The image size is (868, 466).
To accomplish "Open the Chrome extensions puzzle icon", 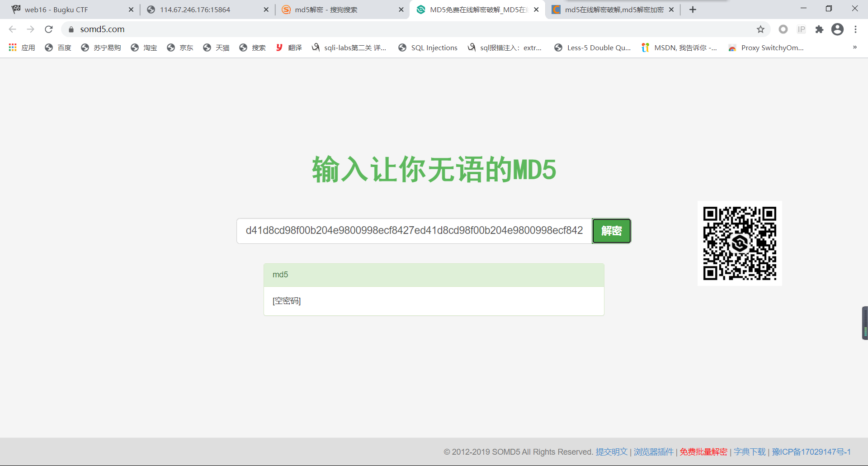I will click(819, 29).
